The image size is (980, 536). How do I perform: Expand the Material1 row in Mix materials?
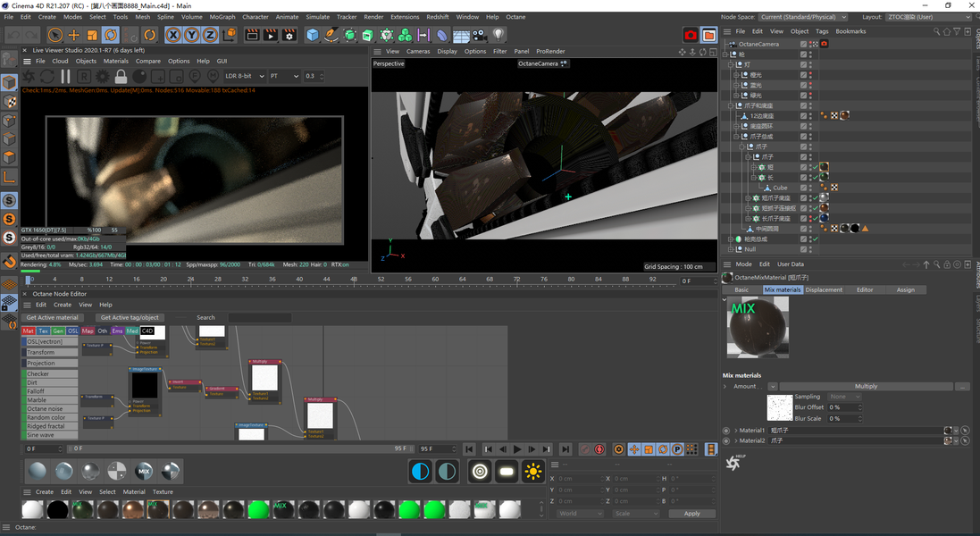735,430
